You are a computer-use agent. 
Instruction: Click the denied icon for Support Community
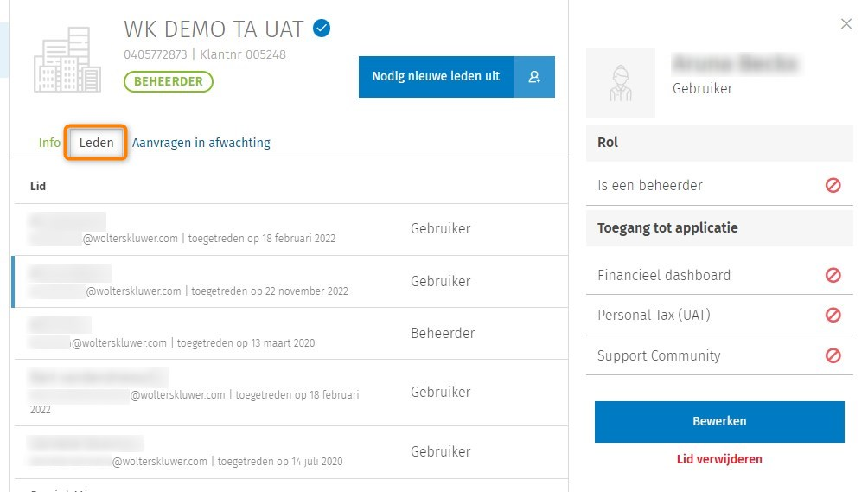(x=833, y=355)
